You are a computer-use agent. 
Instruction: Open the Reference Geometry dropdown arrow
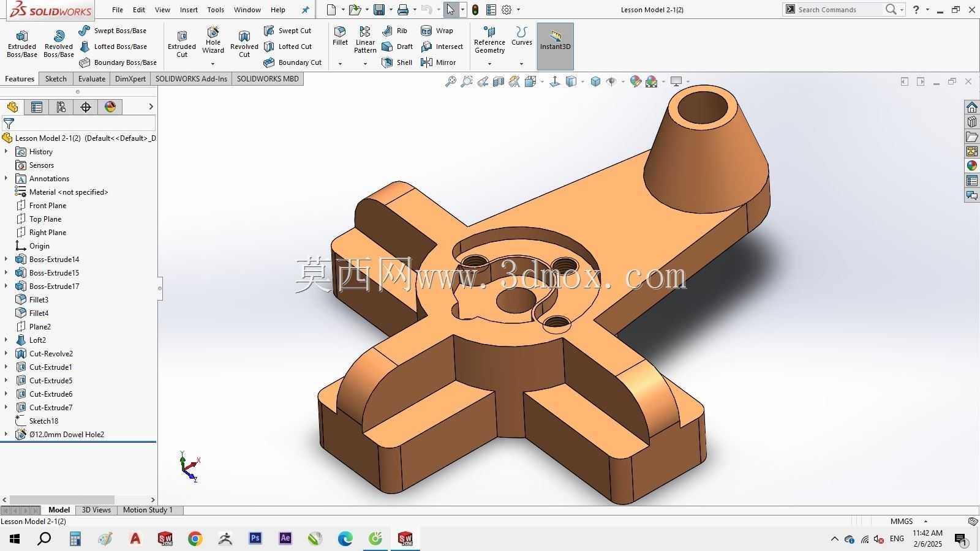pos(489,64)
